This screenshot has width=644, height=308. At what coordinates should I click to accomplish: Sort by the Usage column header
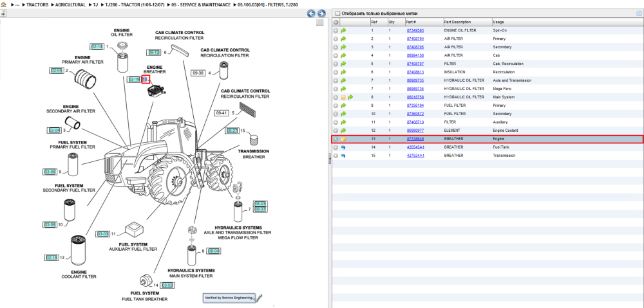pos(498,22)
